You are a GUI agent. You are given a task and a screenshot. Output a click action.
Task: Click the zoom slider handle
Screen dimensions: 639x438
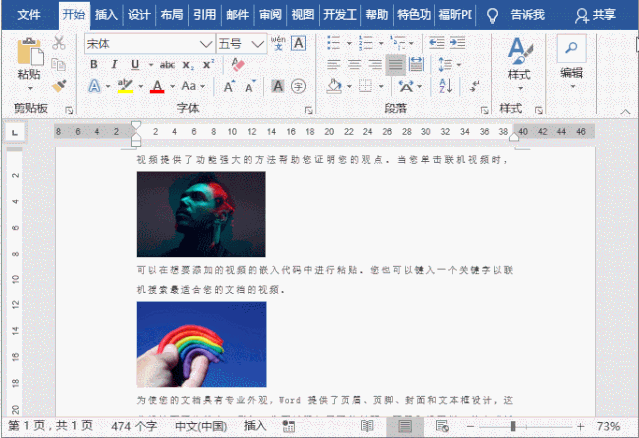(x=513, y=427)
